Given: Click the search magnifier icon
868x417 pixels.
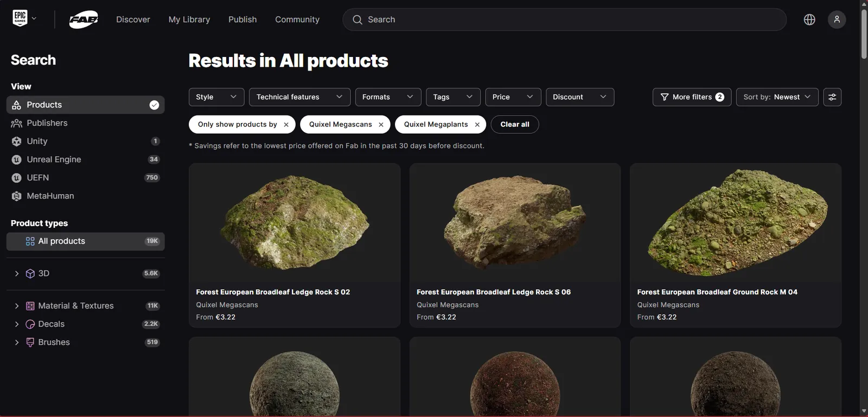Looking at the screenshot, I should pos(357,20).
